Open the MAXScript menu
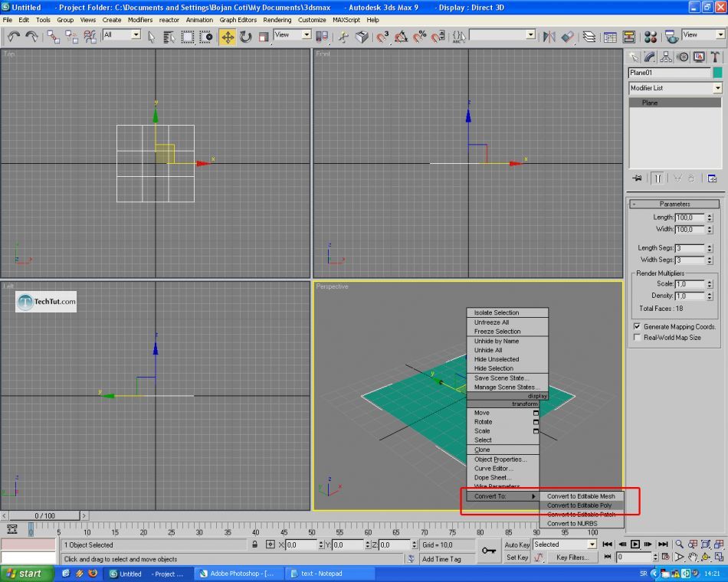This screenshot has width=728, height=582. click(346, 20)
